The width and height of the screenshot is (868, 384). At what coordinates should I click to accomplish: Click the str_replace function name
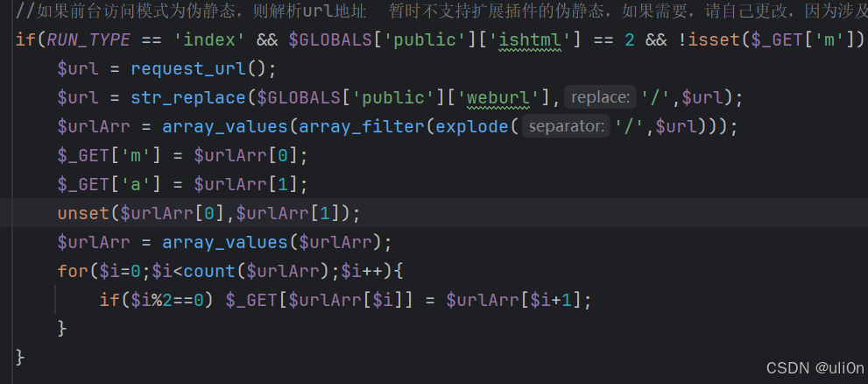(188, 97)
